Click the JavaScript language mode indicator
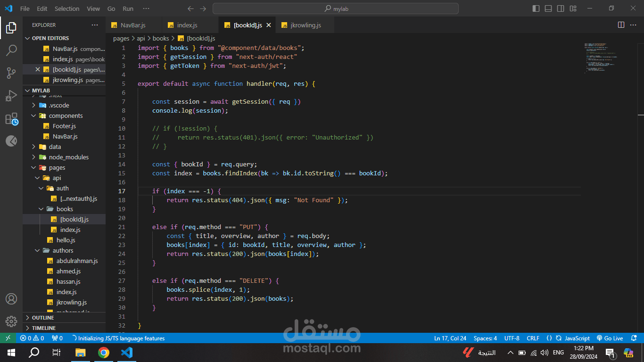Screen dimensions: 644x362 (x=577, y=338)
